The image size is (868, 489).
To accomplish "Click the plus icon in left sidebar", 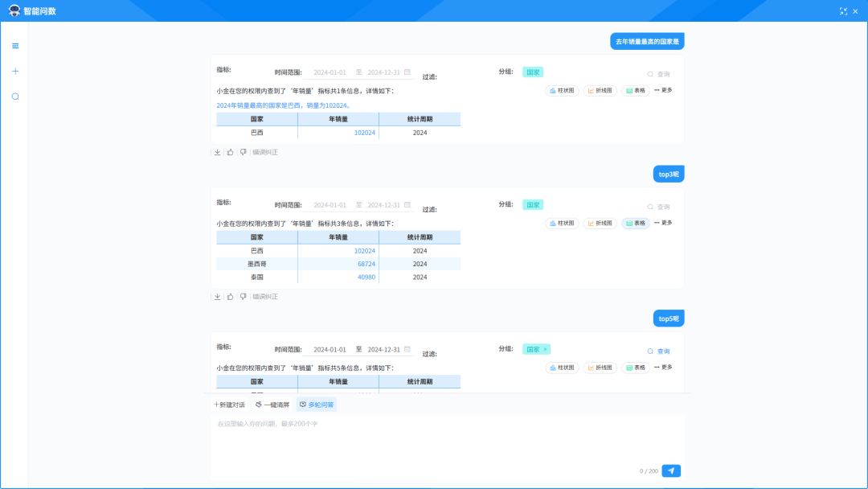I will (15, 71).
